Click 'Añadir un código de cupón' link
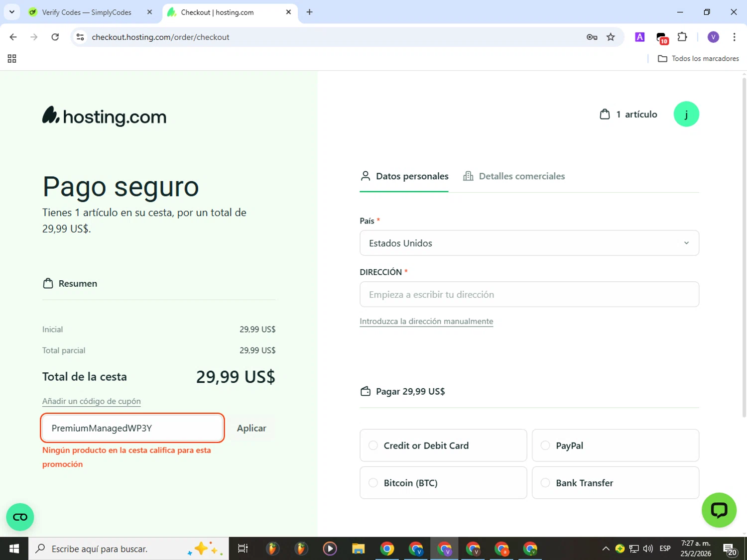Image resolution: width=747 pixels, height=560 pixels. (x=92, y=401)
